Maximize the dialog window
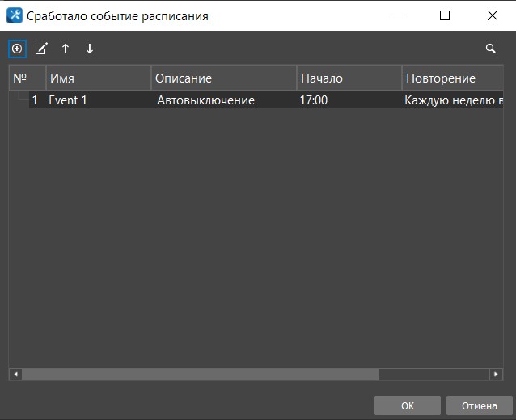 point(445,15)
